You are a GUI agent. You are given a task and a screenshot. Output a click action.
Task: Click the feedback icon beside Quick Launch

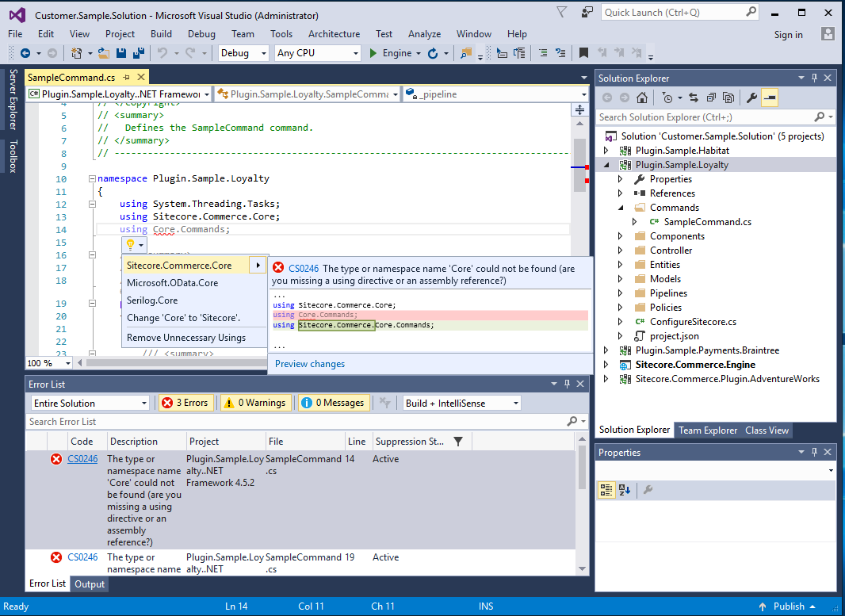point(587,12)
